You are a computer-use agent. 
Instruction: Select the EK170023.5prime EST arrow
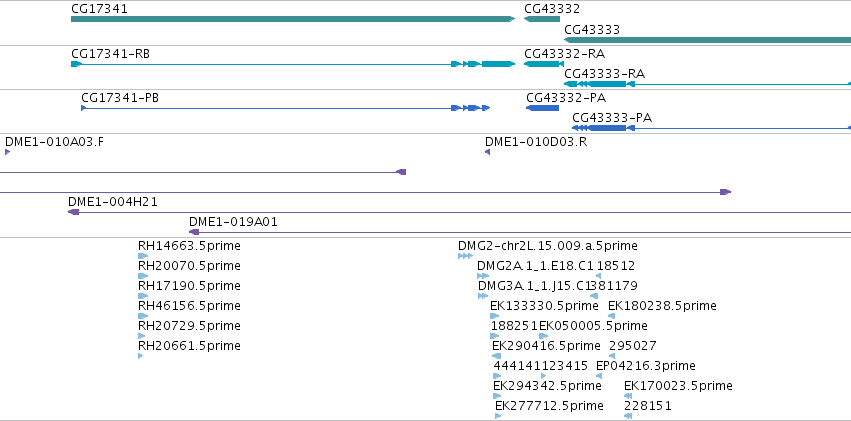pos(628,396)
